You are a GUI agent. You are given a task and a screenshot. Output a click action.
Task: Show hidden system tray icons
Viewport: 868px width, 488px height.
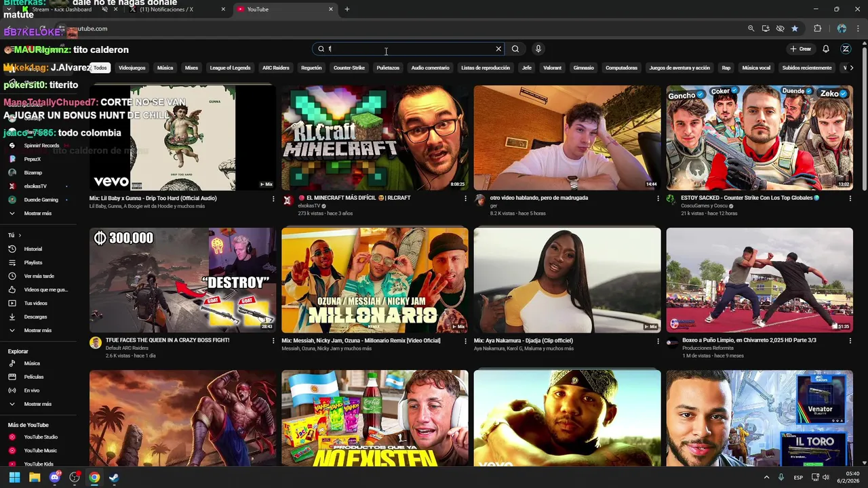click(x=767, y=477)
